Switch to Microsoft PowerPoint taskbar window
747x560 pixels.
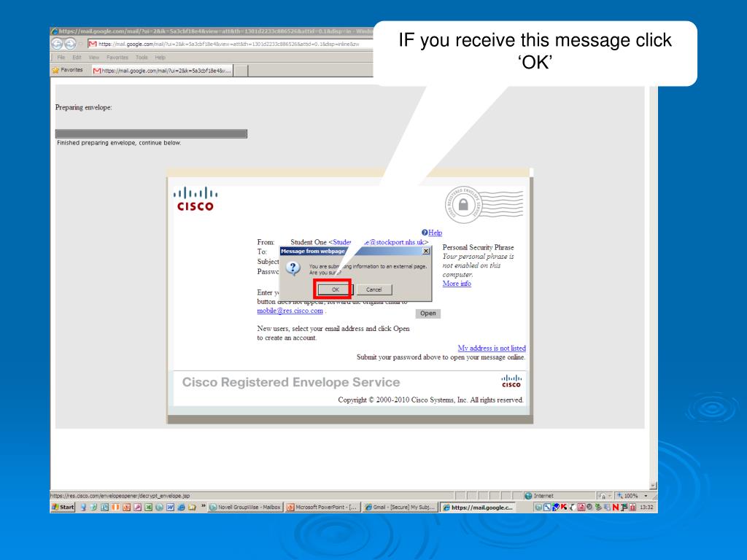coord(322,507)
